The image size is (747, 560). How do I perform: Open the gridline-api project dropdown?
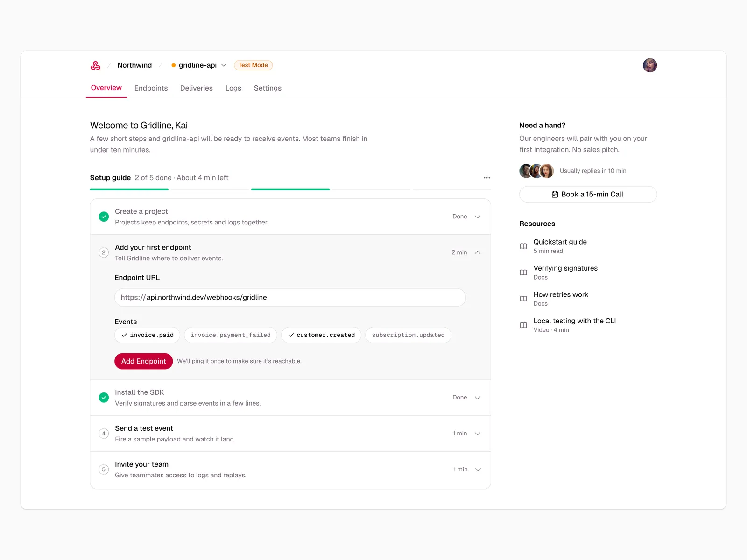tap(198, 65)
